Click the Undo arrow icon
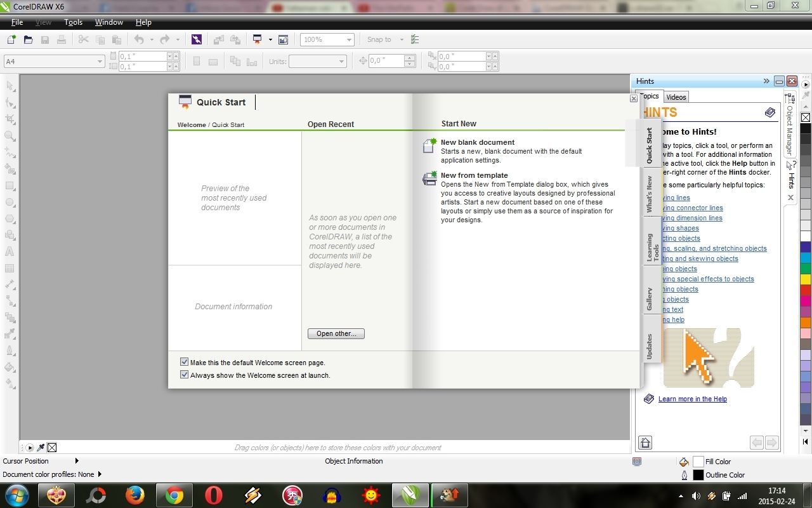The height and width of the screenshot is (508, 812). point(138,39)
